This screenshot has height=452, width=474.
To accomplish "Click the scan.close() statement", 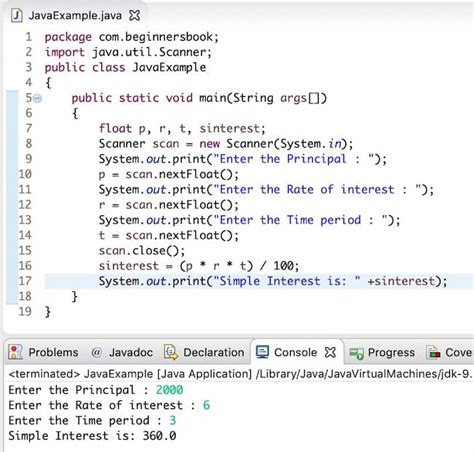I will click(x=142, y=251).
